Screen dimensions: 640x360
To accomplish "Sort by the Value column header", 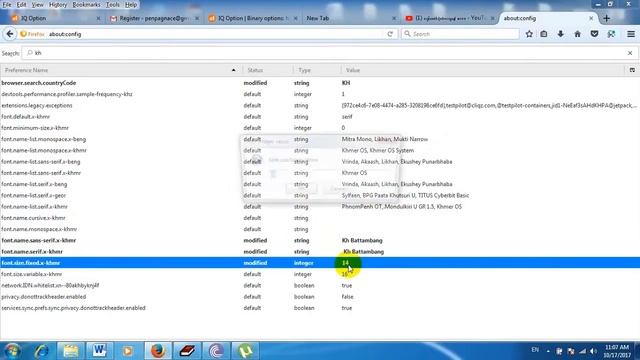I will pyautogui.click(x=483, y=70).
